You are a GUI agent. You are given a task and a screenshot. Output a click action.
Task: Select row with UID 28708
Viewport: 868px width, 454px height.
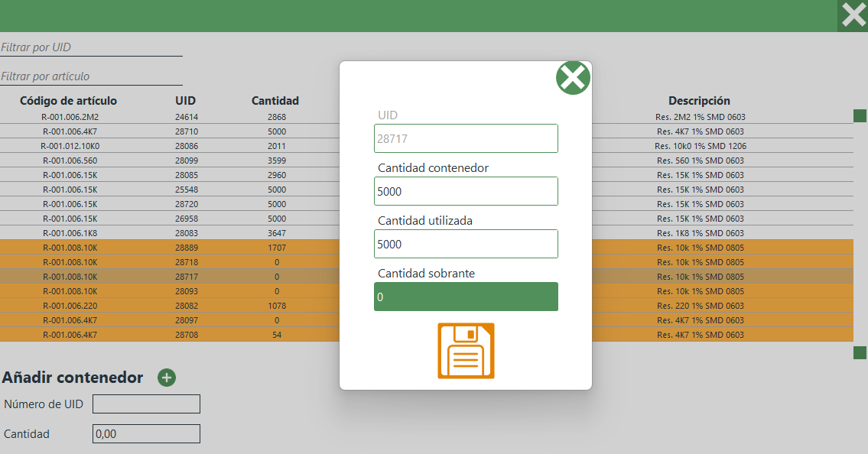[x=186, y=335]
